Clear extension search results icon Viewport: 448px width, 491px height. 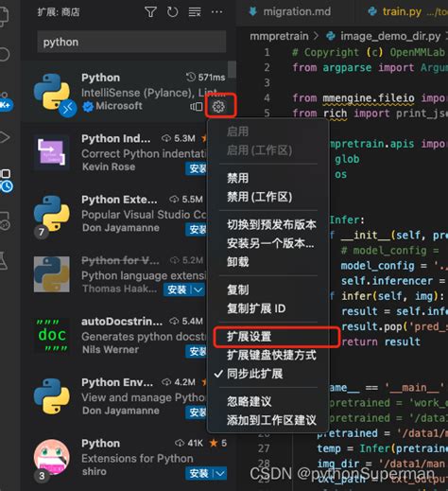point(195,12)
